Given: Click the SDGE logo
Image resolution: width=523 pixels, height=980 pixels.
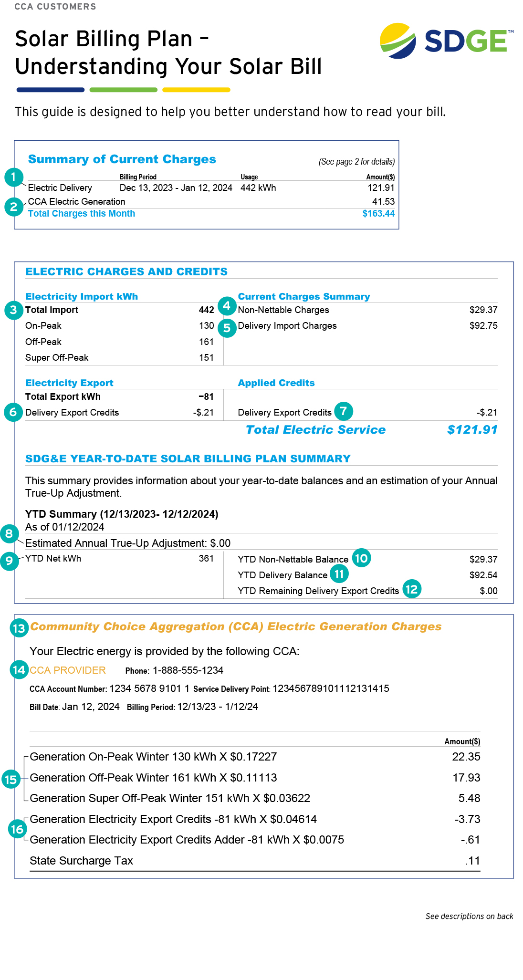Looking at the screenshot, I should (446, 41).
